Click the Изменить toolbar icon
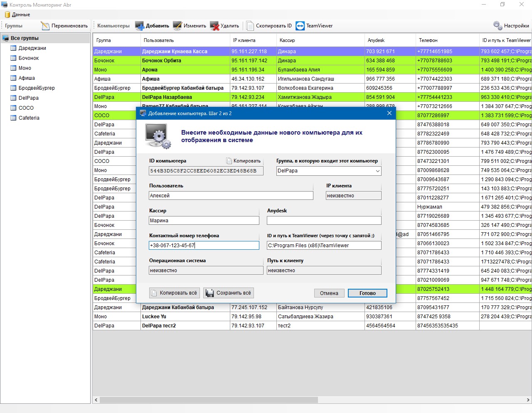This screenshot has width=532, height=413. [177, 26]
